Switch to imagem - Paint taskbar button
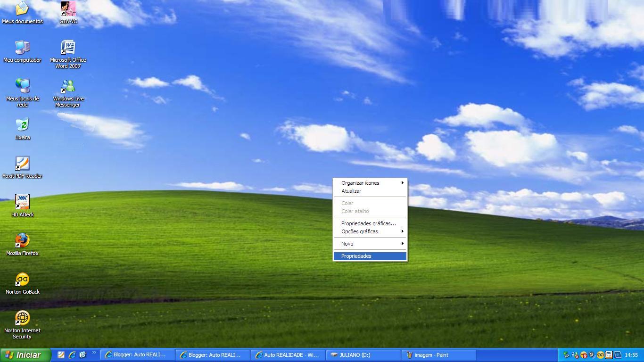The height and width of the screenshot is (362, 644). [x=438, y=355]
